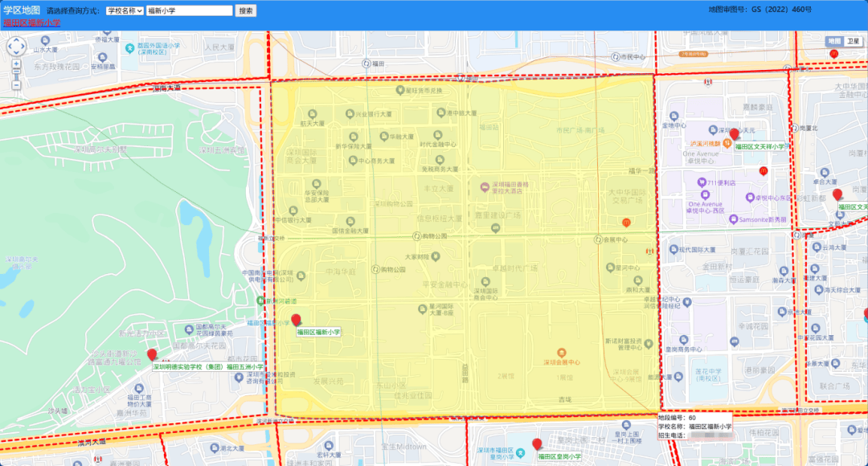Image resolution: width=868 pixels, height=466 pixels.
Task: Click the pan left arrow on map
Action: 10,47
